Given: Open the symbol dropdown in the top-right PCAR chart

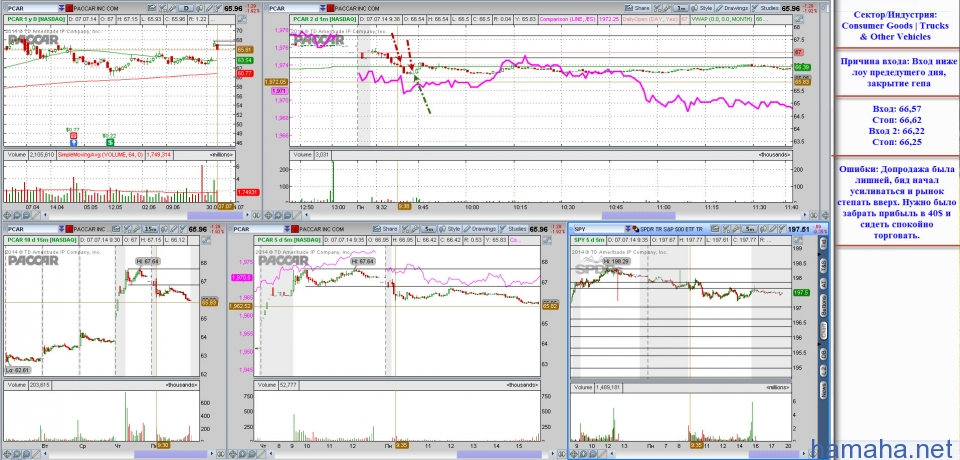Looking at the screenshot, I should point(323,9).
